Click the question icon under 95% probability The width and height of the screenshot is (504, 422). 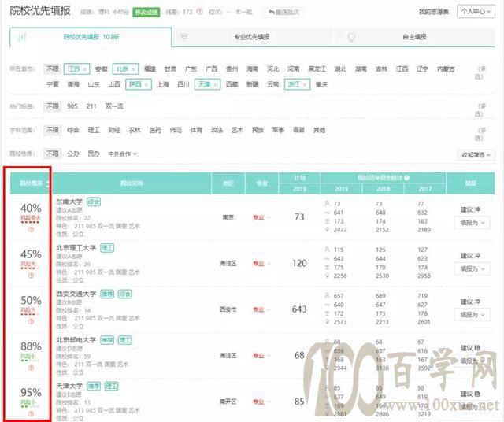coord(31,413)
